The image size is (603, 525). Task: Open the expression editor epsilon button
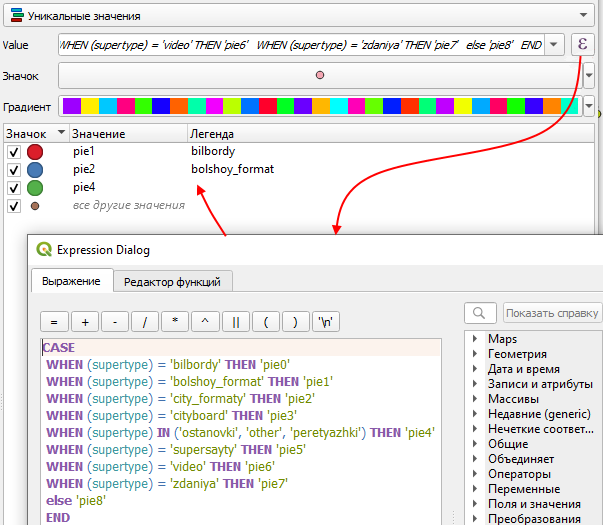point(583,45)
